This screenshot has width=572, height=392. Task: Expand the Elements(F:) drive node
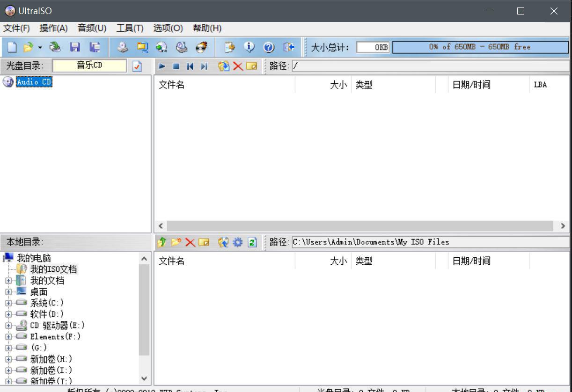pyautogui.click(x=8, y=337)
